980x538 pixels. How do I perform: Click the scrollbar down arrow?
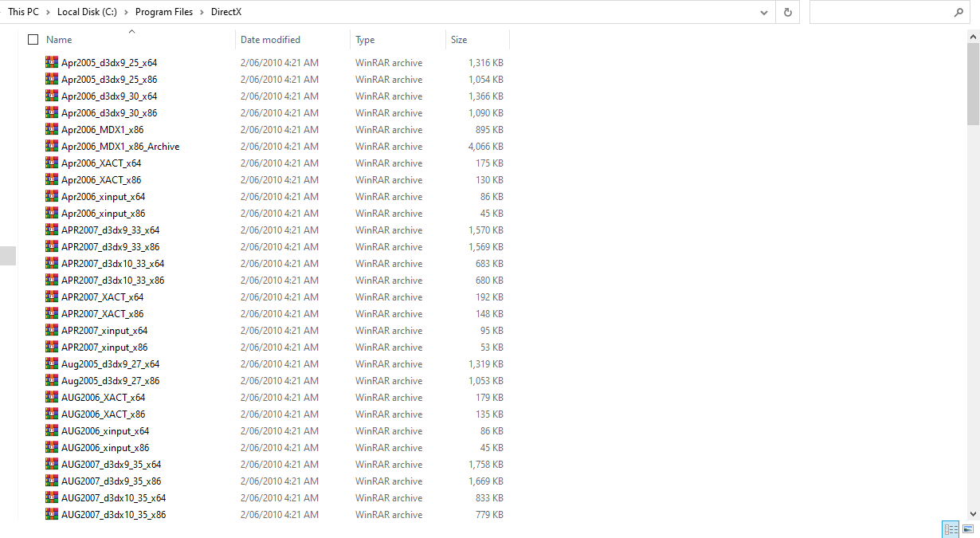pyautogui.click(x=973, y=513)
